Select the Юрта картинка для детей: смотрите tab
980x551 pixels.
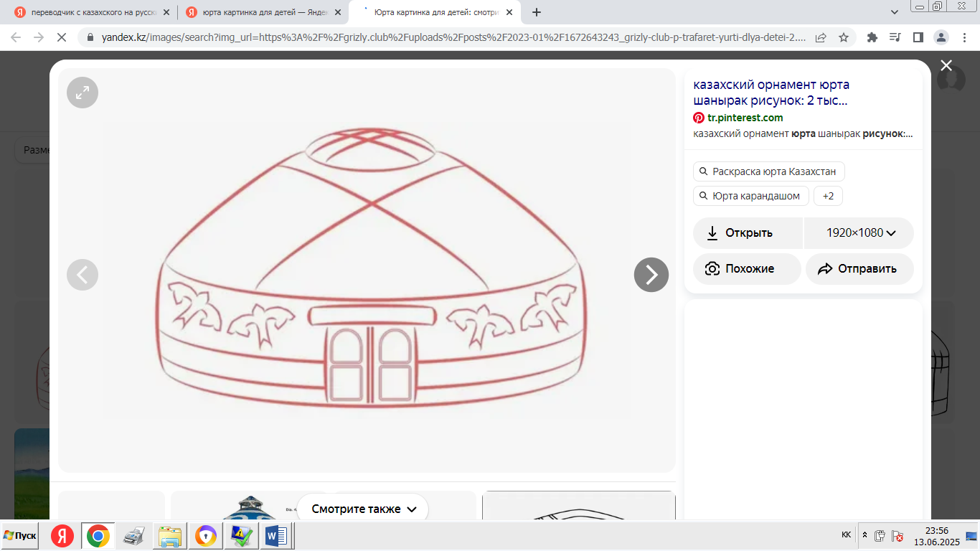click(435, 12)
